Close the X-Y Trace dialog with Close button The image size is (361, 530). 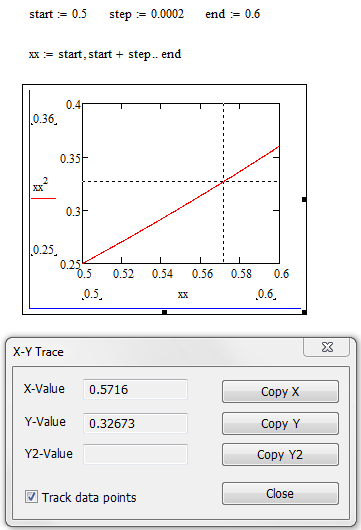(x=280, y=493)
